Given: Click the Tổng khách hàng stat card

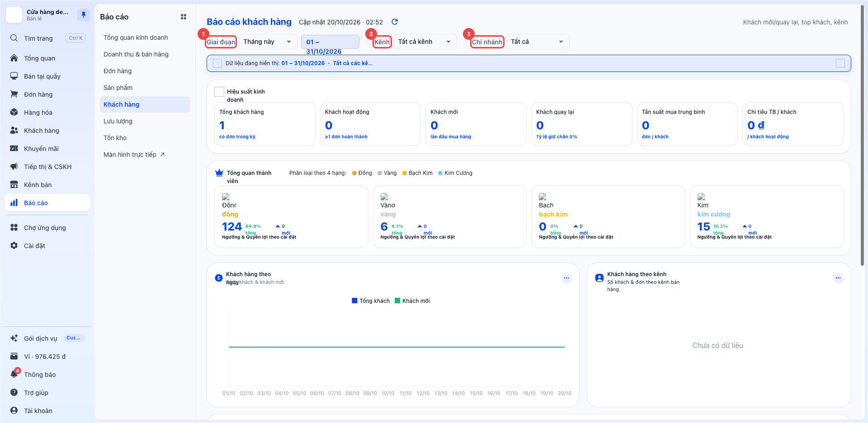Looking at the screenshot, I should point(264,124).
